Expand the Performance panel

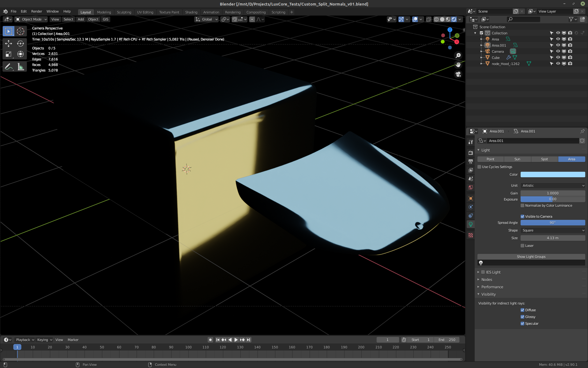tap(492, 287)
